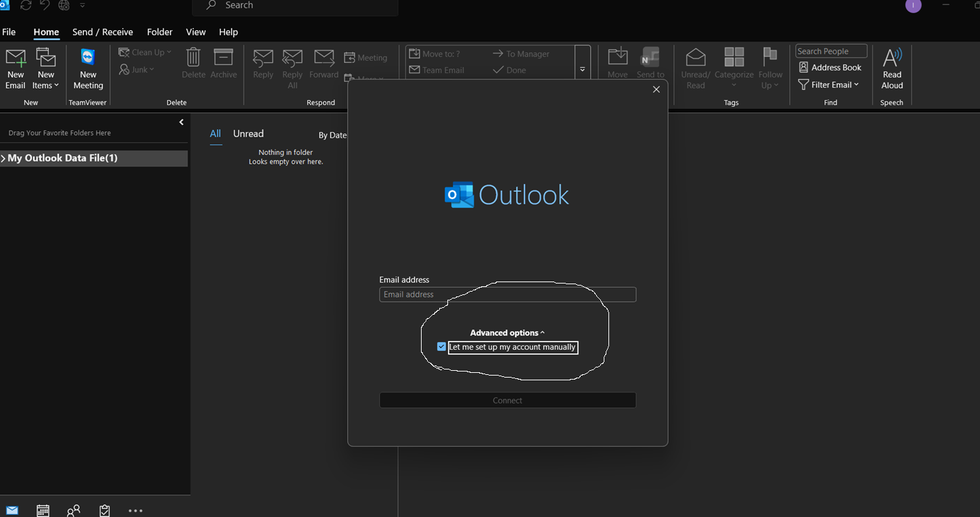Switch to the View ribbon tab
This screenshot has height=517, width=980.
point(196,32)
